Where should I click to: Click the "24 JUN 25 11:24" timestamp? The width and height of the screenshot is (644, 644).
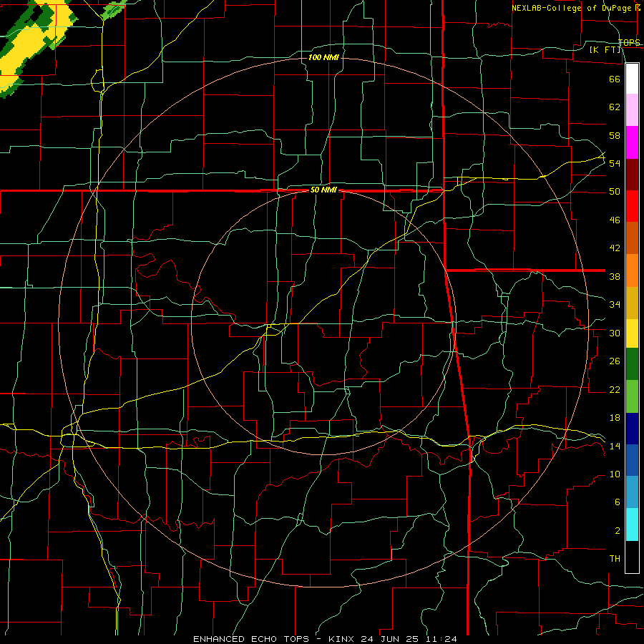(x=409, y=639)
